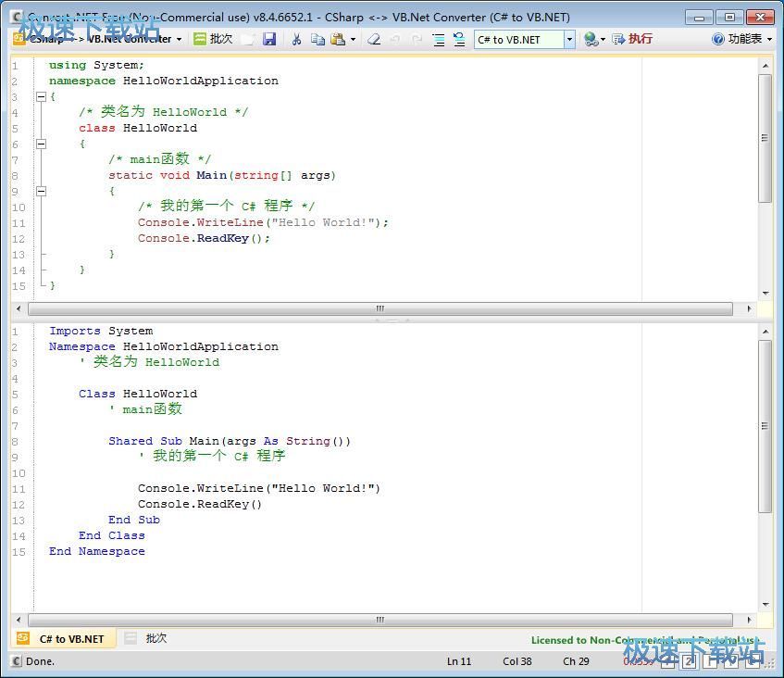Viewport: 784px width, 678px height.
Task: Click the upper pane horizontal scrollbar
Action: [380, 308]
